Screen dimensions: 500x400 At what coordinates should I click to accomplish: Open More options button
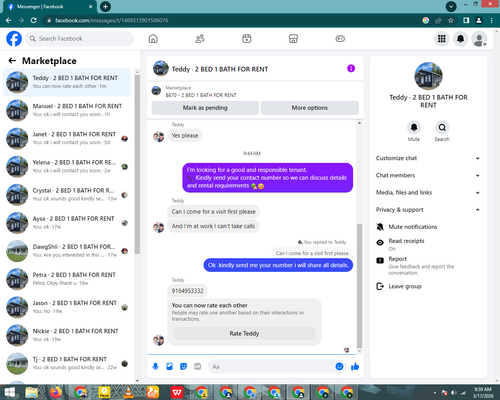[310, 108]
